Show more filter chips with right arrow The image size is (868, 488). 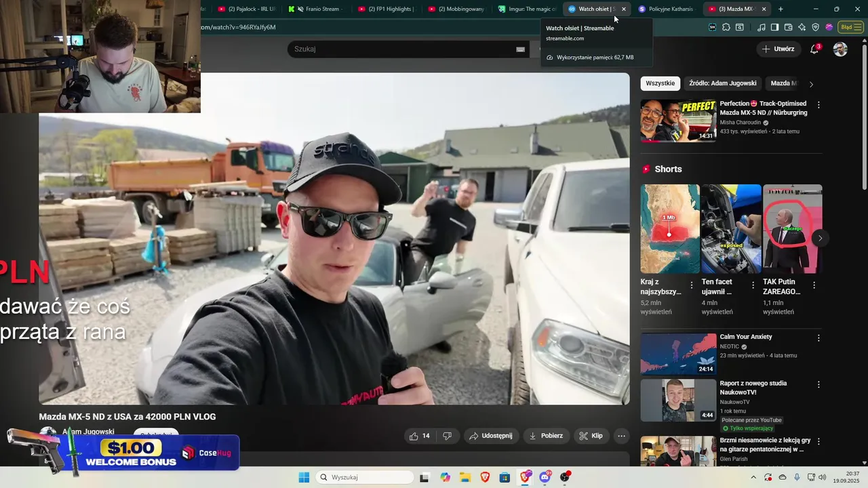[811, 83]
